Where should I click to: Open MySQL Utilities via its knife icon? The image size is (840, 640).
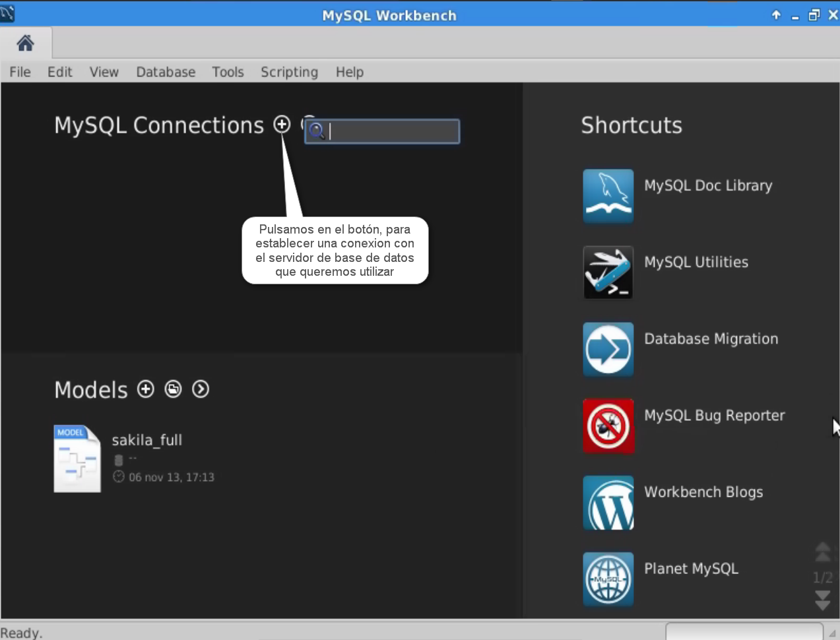coord(607,272)
